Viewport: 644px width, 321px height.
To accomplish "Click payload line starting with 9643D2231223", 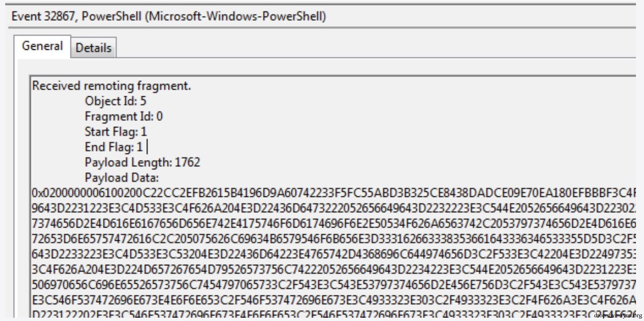I will [x=334, y=208].
